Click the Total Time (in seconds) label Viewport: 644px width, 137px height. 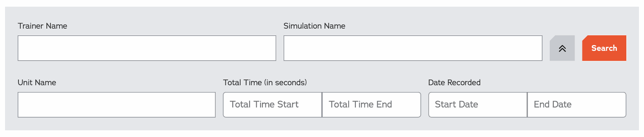point(265,83)
